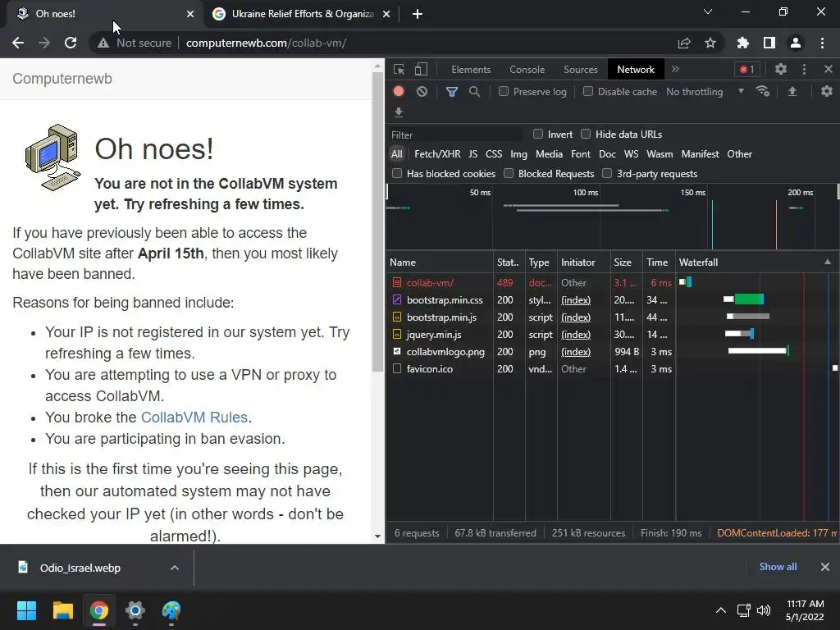Open the network search magnifier
Screen dimensions: 840x630
pos(475,92)
